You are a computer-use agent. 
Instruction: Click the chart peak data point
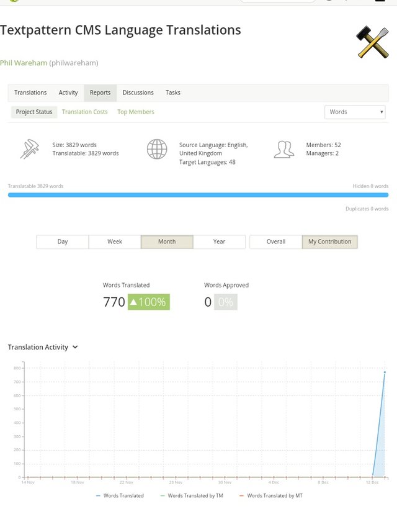click(x=385, y=372)
